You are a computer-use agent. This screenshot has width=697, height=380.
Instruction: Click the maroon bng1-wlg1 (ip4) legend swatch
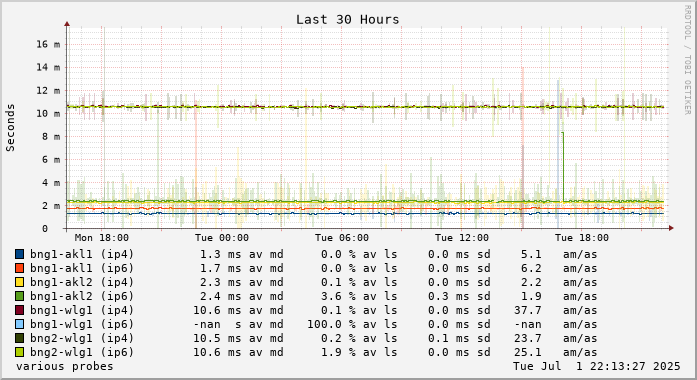pos(20,310)
